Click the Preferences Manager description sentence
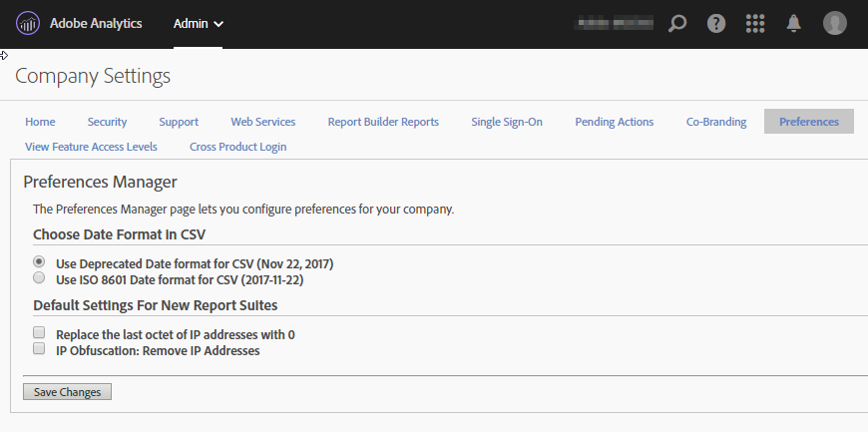 pyautogui.click(x=243, y=210)
